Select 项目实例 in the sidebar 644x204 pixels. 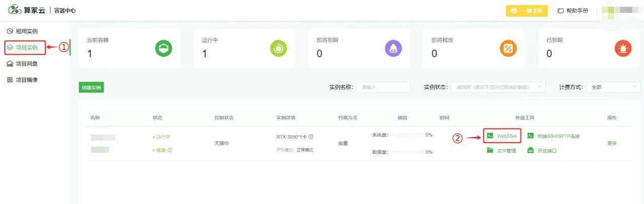point(26,47)
